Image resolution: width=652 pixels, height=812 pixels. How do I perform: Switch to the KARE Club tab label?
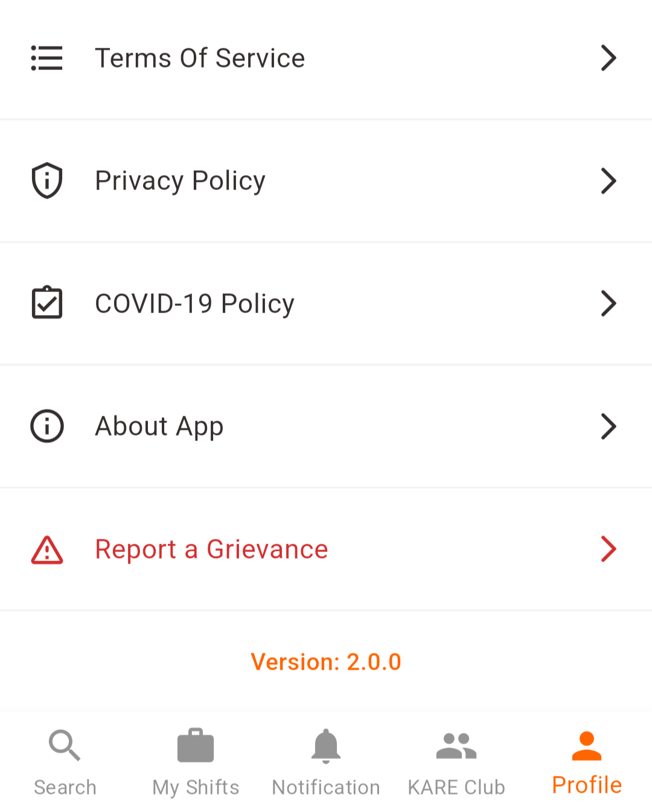456,787
